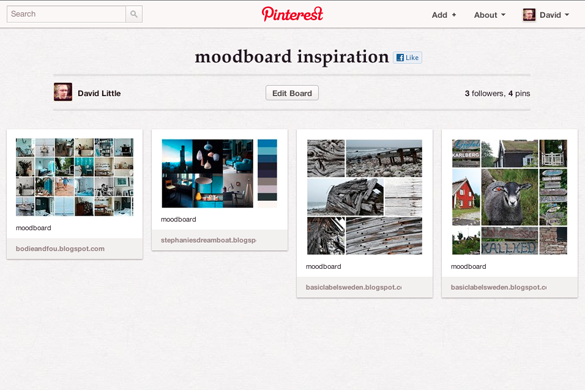
Task: Expand the About dropdown
Action: 489,15
